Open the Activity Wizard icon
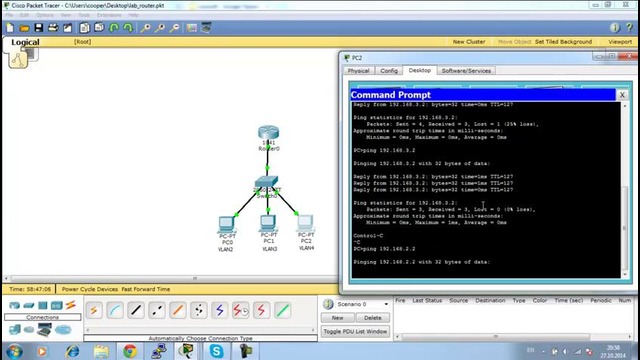 67,28
